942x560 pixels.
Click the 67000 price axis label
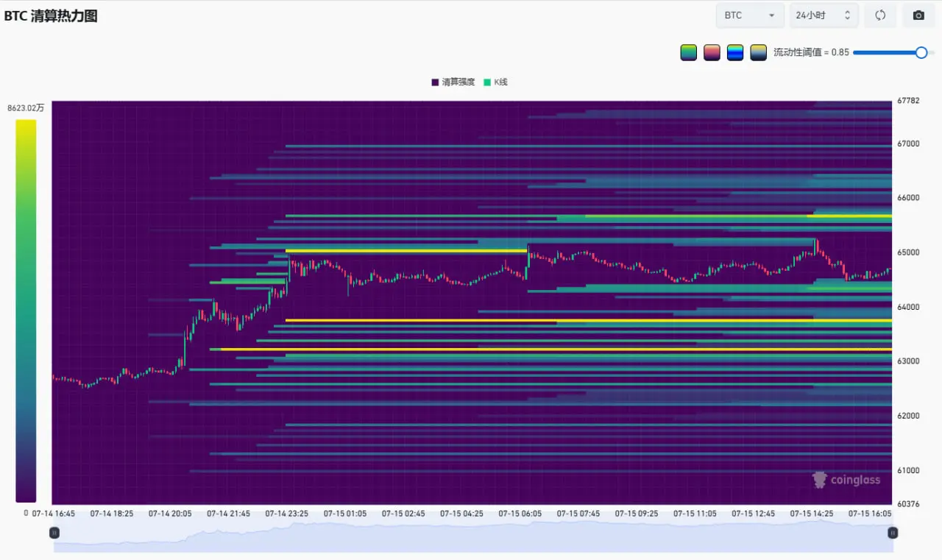[x=909, y=143]
